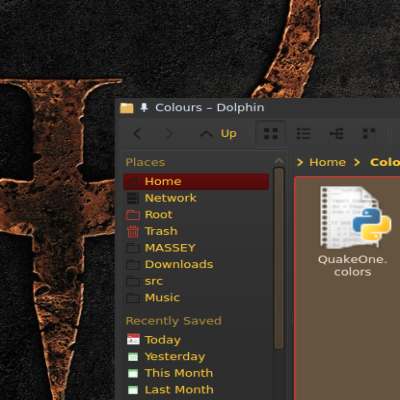Switch to Details tree view mode
Screen dimensions: 400x400
tap(337, 134)
